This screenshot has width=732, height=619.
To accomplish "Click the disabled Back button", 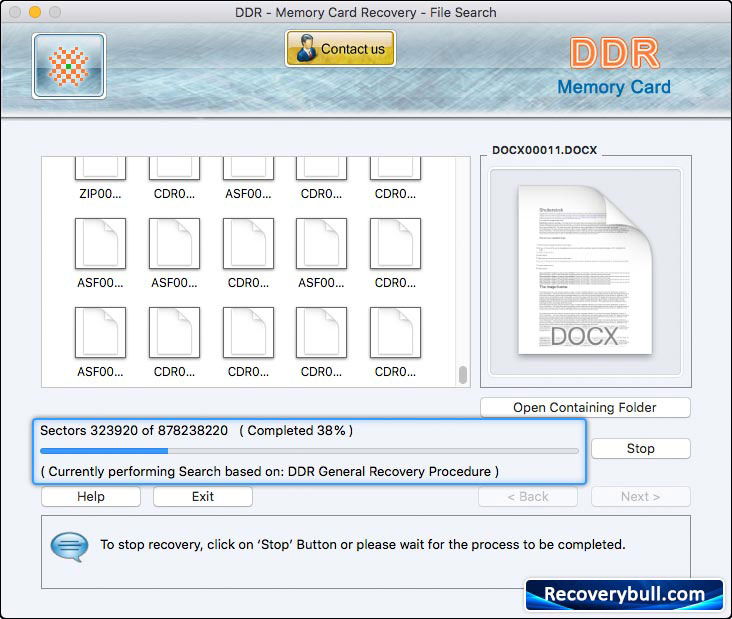I will (x=528, y=497).
